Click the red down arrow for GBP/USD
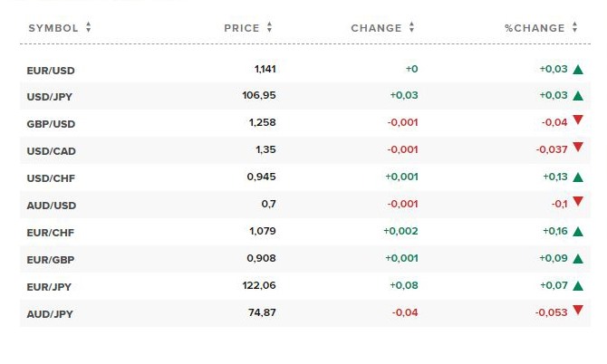The height and width of the screenshot is (364, 607). point(578,120)
